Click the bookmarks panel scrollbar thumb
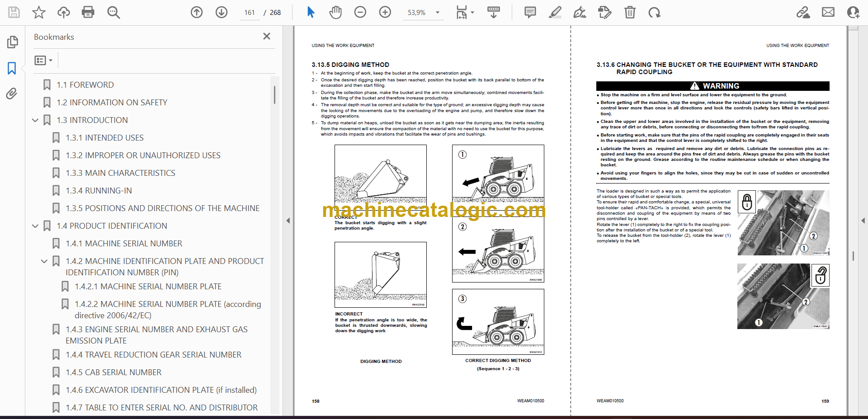The height and width of the screenshot is (419, 868). pos(274,95)
